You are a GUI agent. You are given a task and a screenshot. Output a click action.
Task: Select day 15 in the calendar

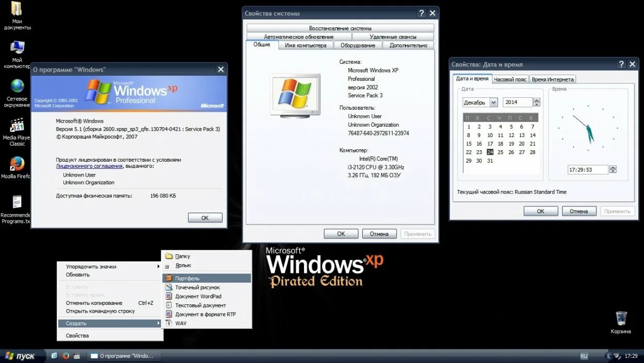point(469,144)
